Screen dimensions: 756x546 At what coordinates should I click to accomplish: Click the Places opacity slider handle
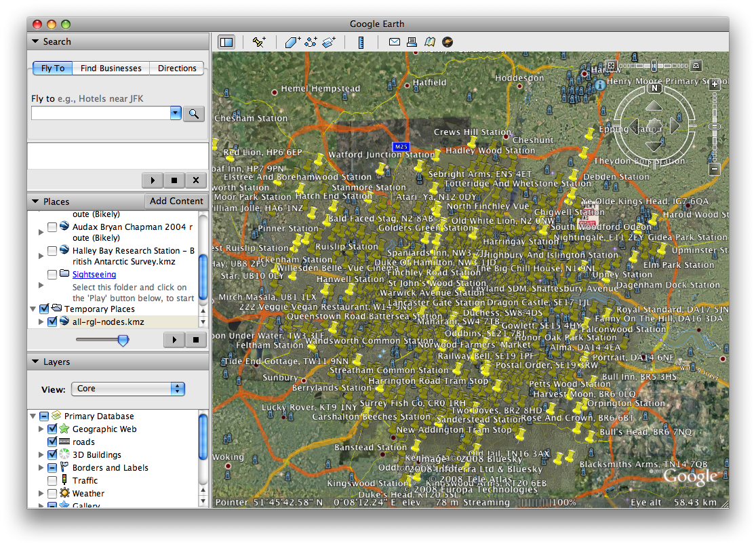point(123,340)
